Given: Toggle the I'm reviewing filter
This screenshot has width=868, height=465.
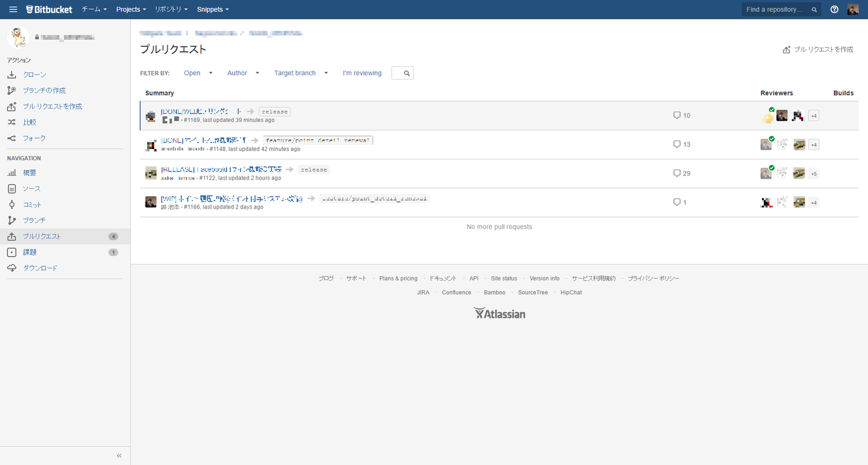Looking at the screenshot, I should pyautogui.click(x=362, y=73).
